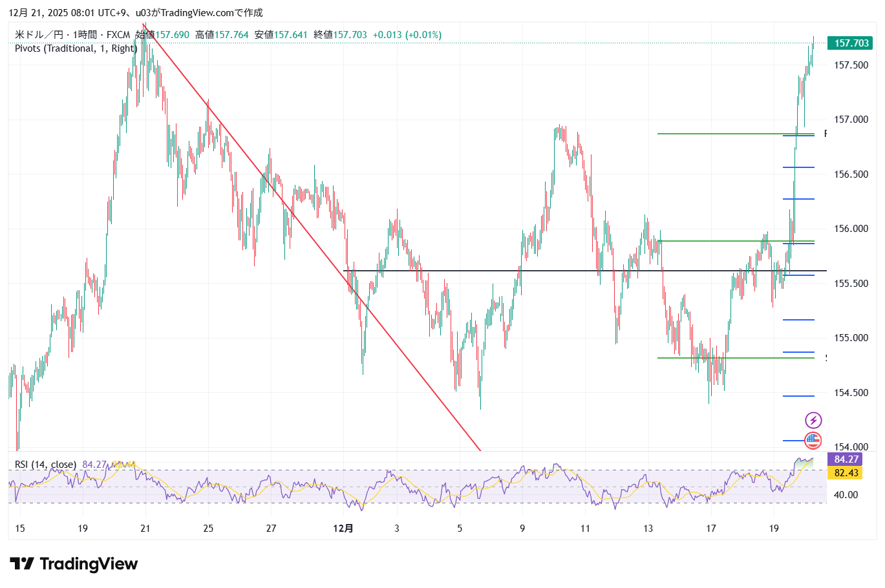Select the black horizontal line near 155.6
The image size is (885, 588).
517,271
